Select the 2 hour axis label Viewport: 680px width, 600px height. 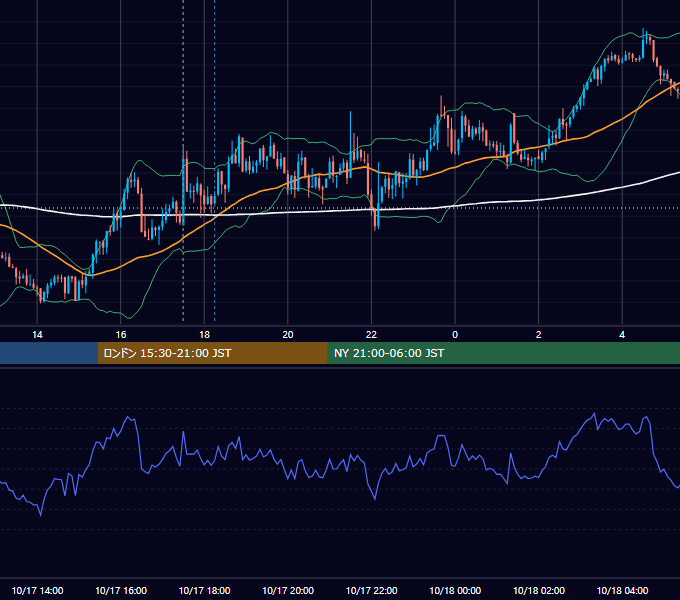539,335
